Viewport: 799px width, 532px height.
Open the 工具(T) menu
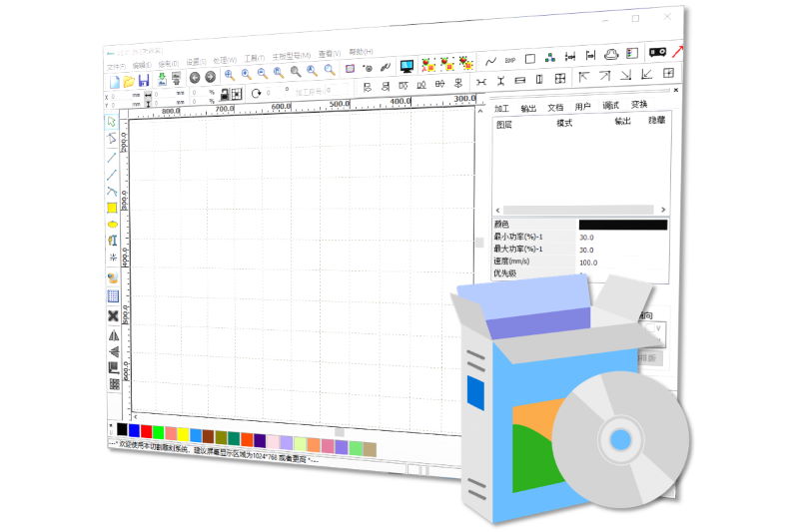pos(255,58)
